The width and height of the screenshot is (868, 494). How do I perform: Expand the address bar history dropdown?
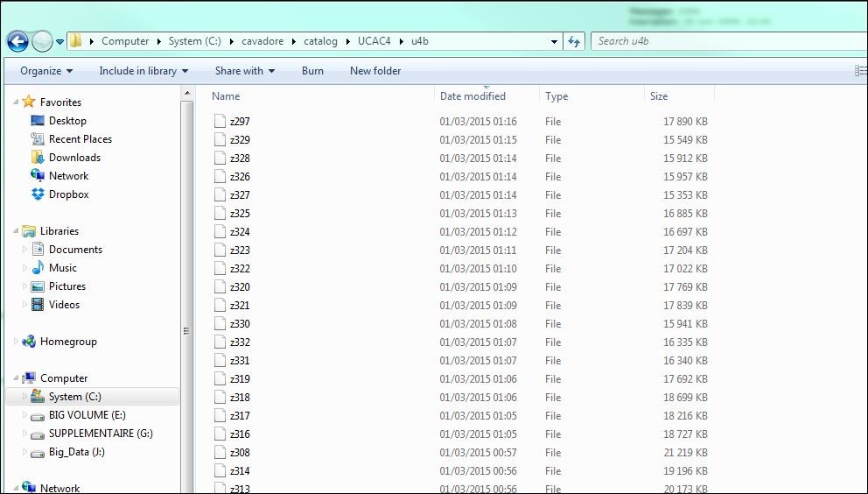pos(554,41)
